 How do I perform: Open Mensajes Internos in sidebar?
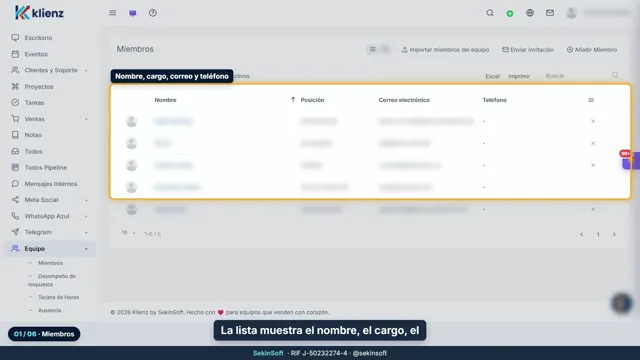(50, 184)
